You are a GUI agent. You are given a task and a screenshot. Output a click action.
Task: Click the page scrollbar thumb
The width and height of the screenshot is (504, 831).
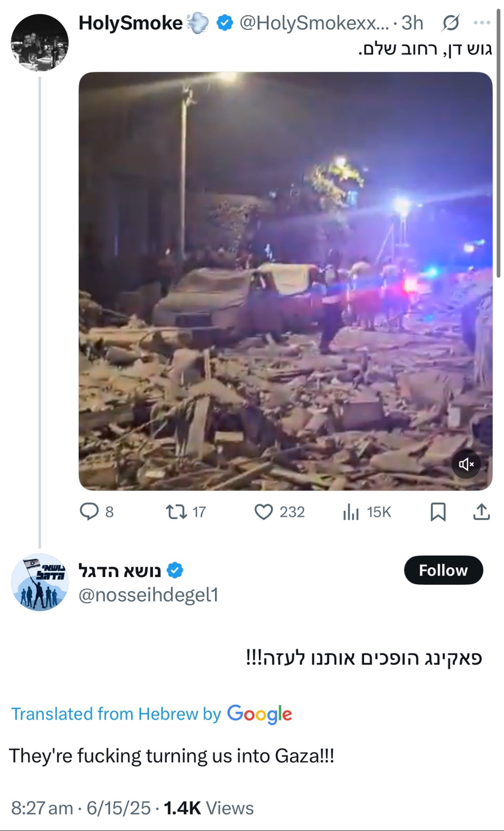tap(498, 143)
